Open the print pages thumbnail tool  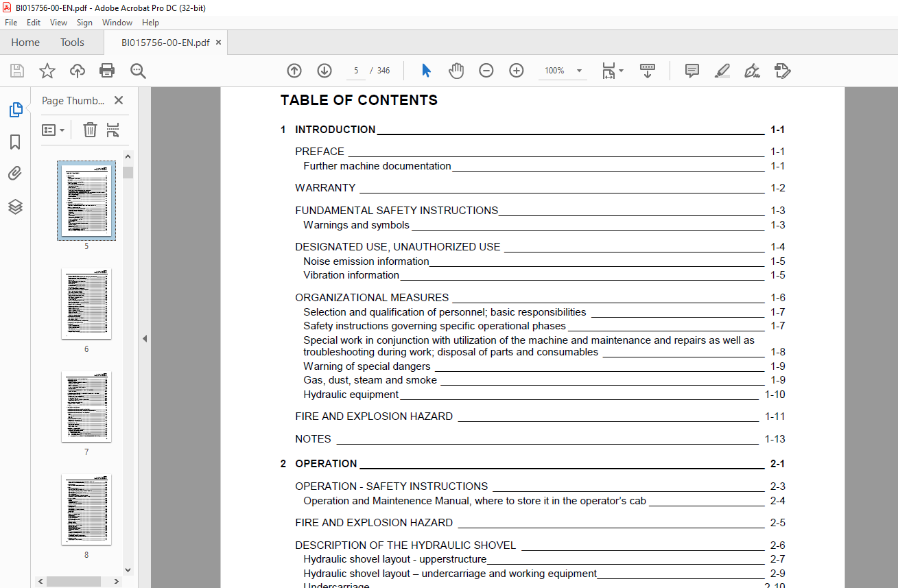click(113, 130)
